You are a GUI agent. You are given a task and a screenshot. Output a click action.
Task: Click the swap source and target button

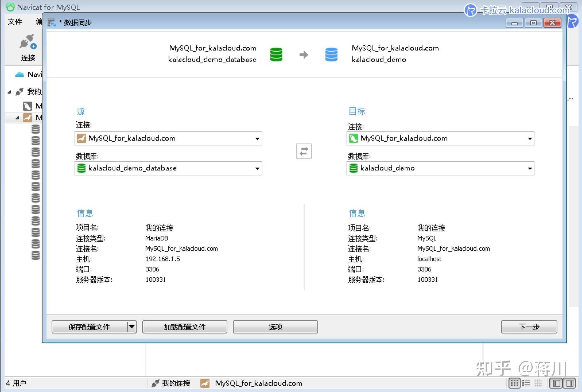tap(304, 151)
